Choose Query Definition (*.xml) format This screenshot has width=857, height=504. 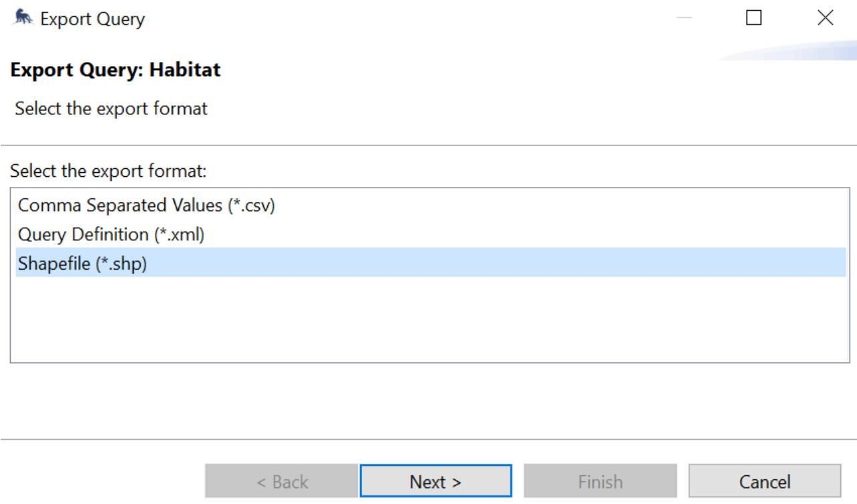coord(431,234)
